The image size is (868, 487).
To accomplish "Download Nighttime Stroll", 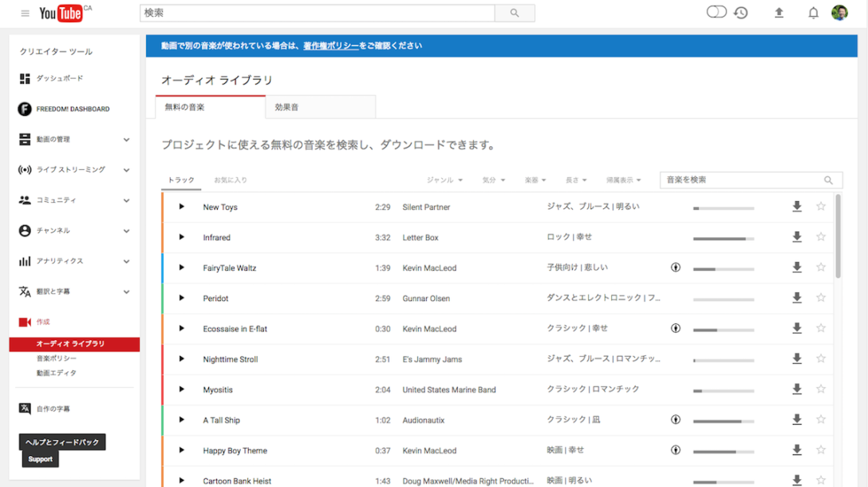I will [796, 359].
